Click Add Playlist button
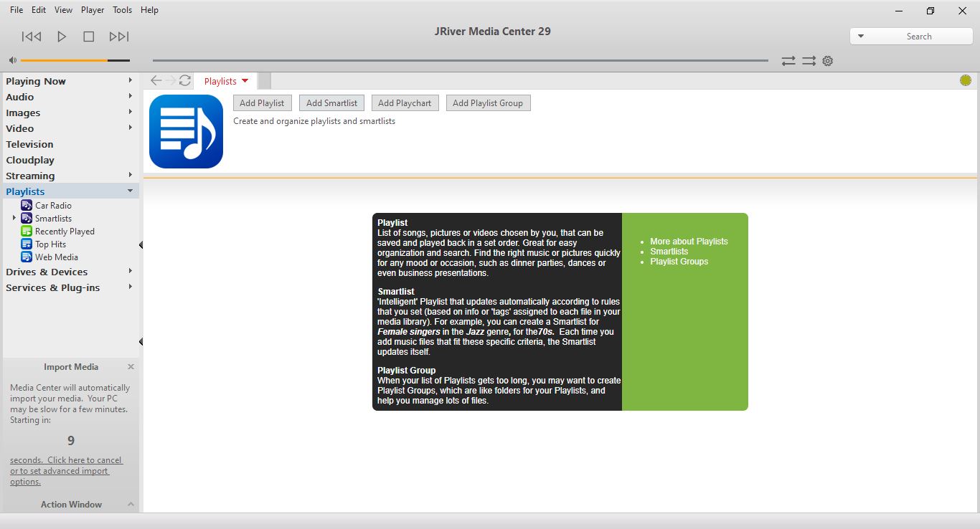 point(262,103)
